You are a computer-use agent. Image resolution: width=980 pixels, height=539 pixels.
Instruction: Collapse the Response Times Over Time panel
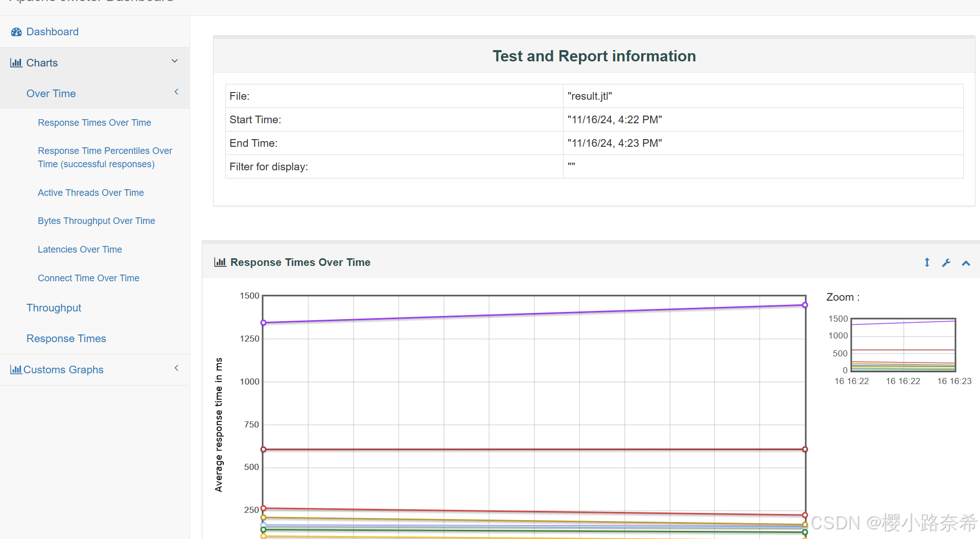pos(966,263)
